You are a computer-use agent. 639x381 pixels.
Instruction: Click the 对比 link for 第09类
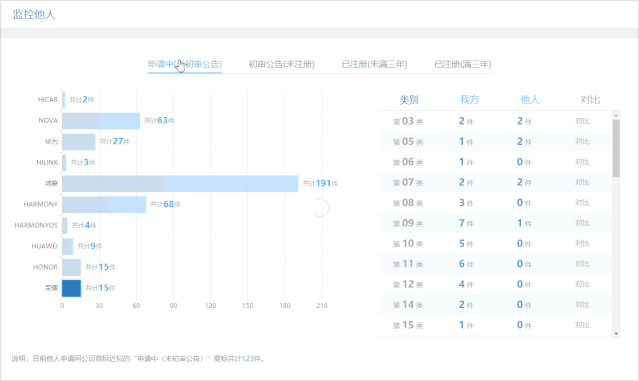pos(582,223)
